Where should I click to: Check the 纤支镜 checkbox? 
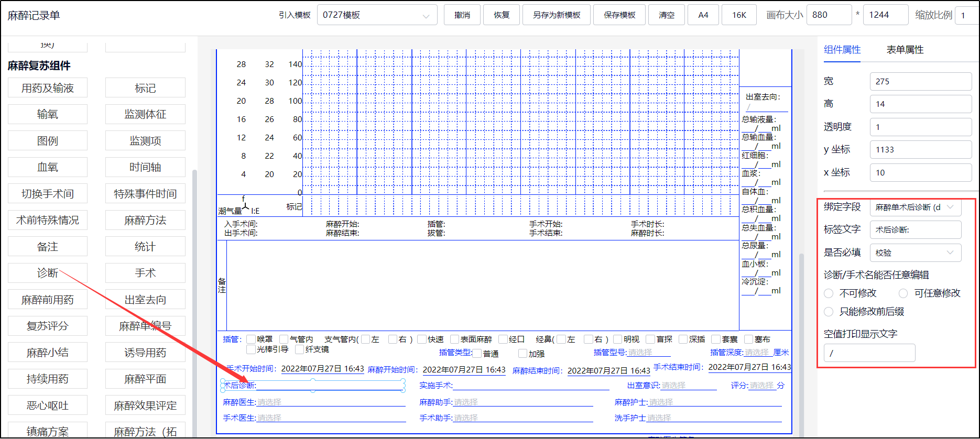pyautogui.click(x=300, y=349)
